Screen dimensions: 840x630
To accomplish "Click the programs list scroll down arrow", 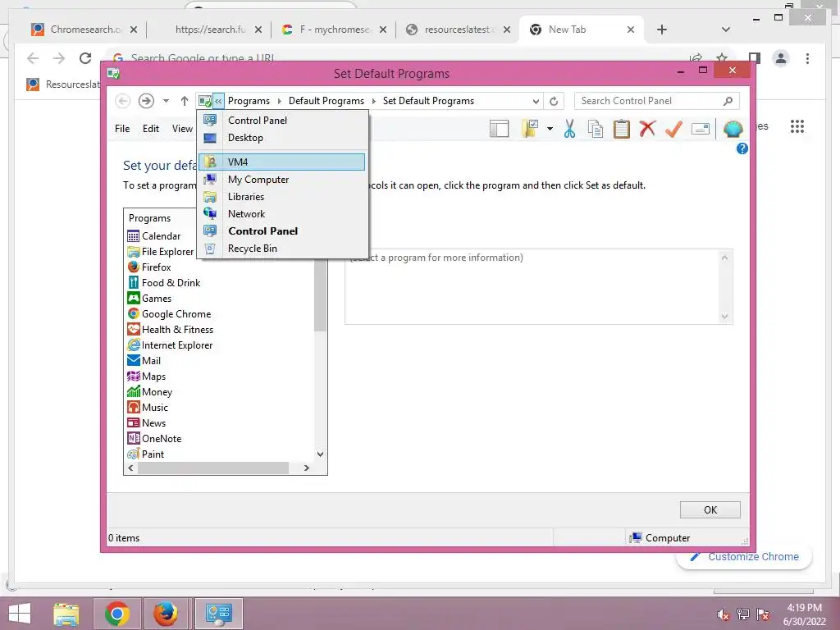I will click(321, 454).
